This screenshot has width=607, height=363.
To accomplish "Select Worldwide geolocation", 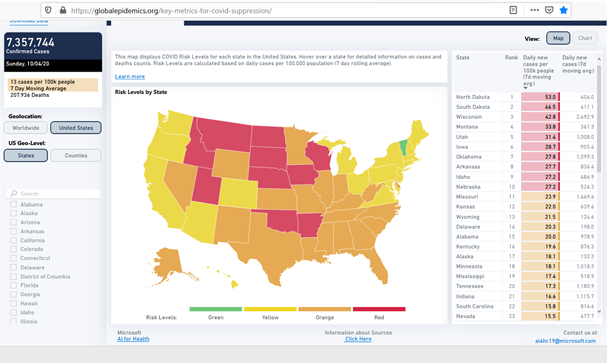I will coord(26,128).
